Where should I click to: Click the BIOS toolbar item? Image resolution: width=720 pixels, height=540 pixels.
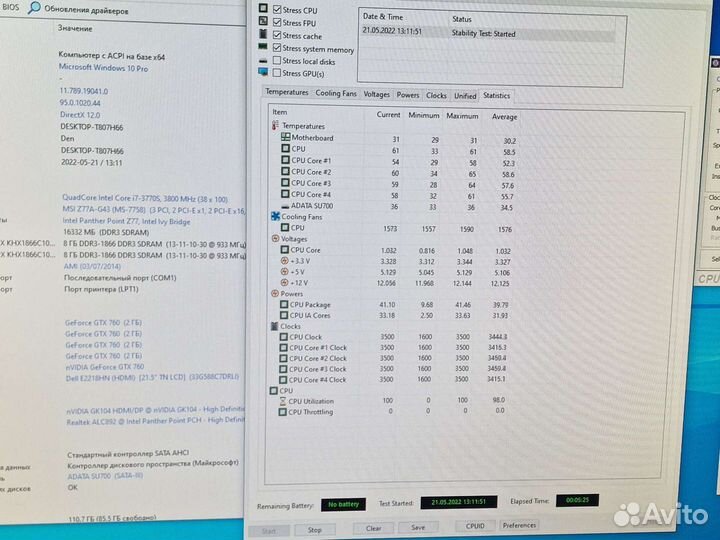pyautogui.click(x=10, y=7)
